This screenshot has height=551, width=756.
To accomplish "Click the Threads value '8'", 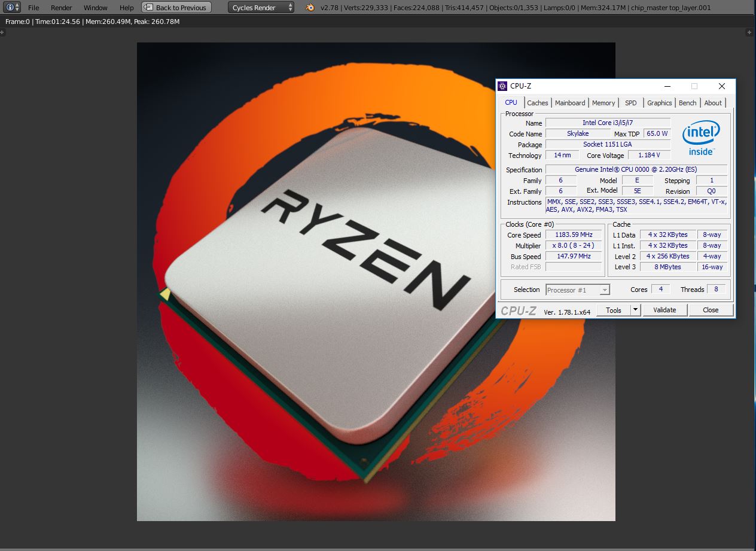I will pyautogui.click(x=717, y=289).
